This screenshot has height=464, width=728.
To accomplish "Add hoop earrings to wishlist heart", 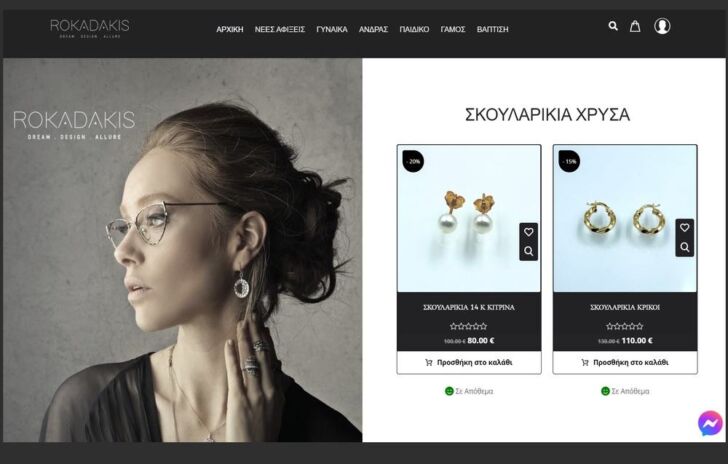I will point(684,228).
